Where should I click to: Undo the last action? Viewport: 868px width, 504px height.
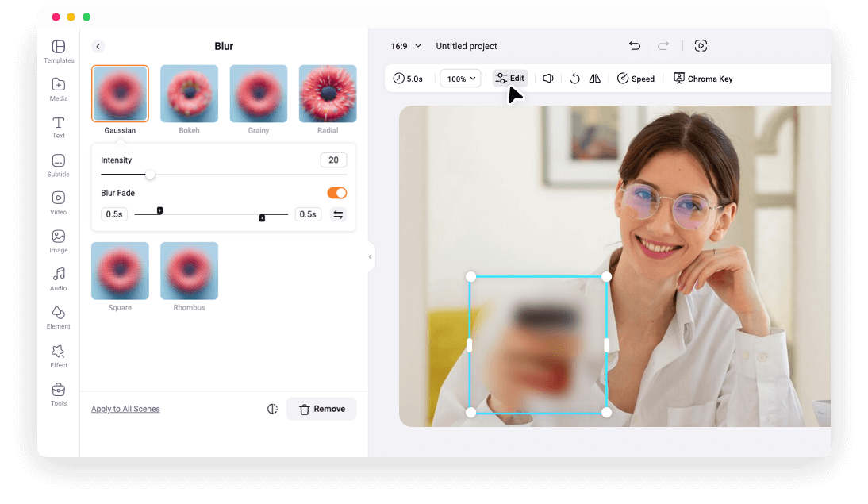click(635, 46)
